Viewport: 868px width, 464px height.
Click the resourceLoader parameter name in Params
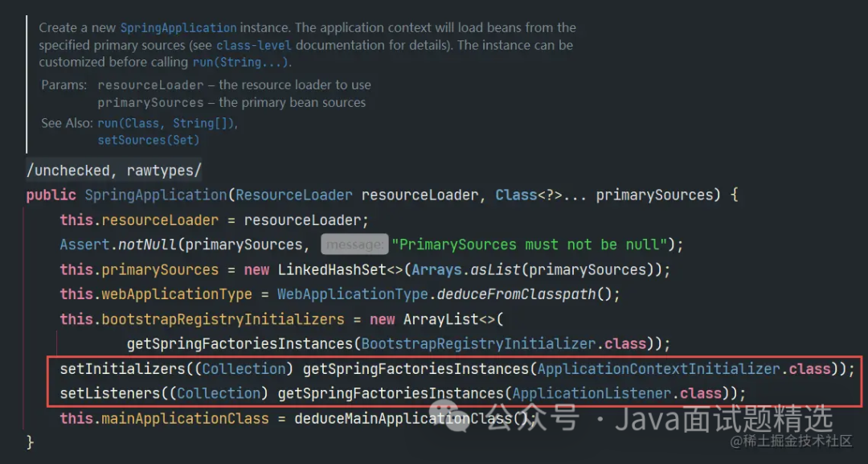[150, 85]
